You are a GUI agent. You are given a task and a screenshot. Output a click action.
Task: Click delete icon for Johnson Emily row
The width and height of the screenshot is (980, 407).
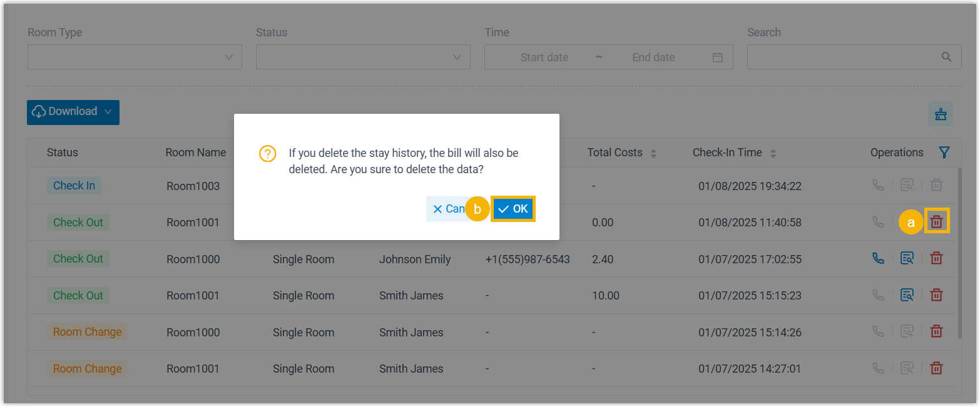[936, 258]
